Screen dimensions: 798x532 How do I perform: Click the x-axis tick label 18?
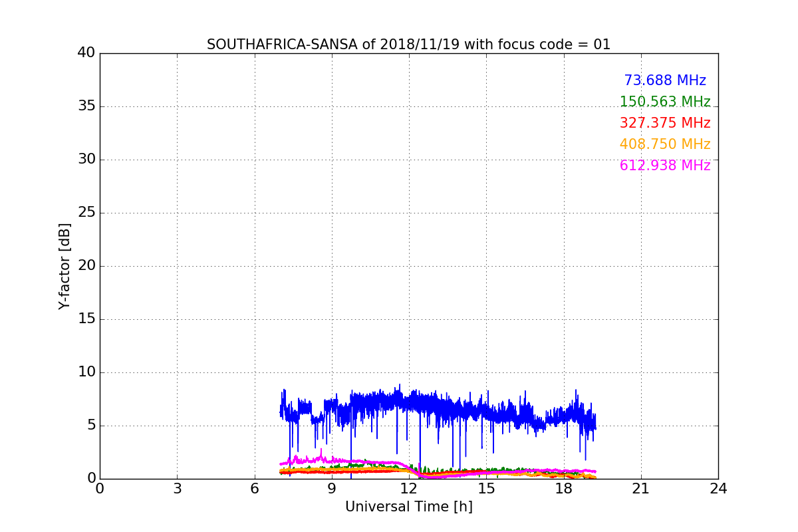tap(564, 489)
